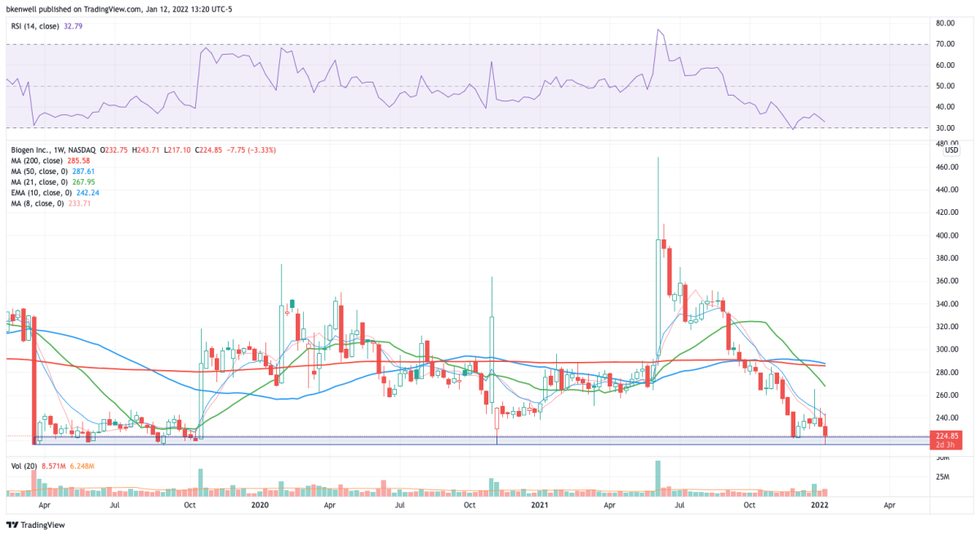The image size is (980, 536).
Task: Click the EMA (10, close, 0) legend
Action: 39,194
